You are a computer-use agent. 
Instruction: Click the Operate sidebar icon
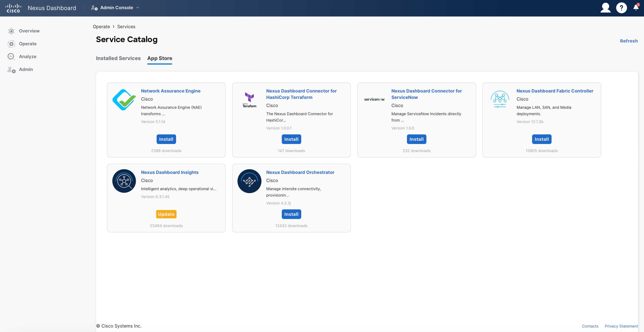pyautogui.click(x=11, y=44)
